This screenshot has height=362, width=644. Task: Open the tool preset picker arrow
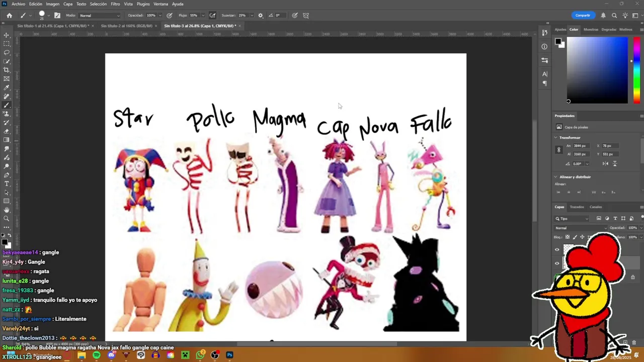pos(30,15)
